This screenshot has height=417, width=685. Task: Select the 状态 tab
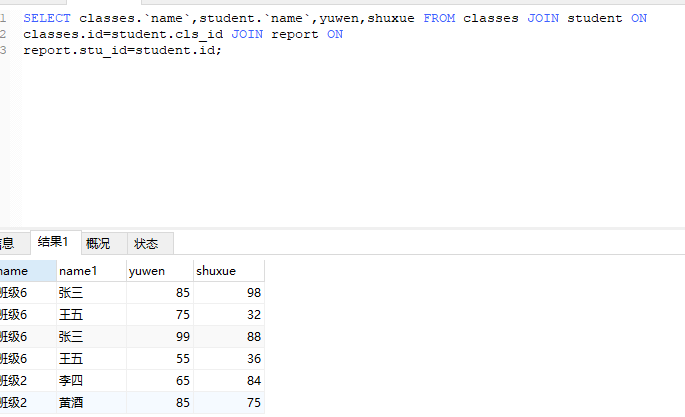[x=146, y=243]
